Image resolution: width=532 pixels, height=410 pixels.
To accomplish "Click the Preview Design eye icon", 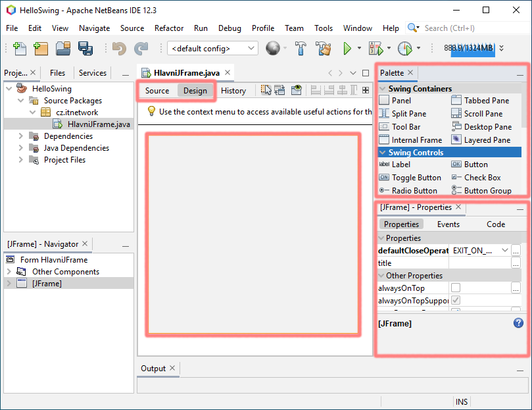I will [x=296, y=90].
